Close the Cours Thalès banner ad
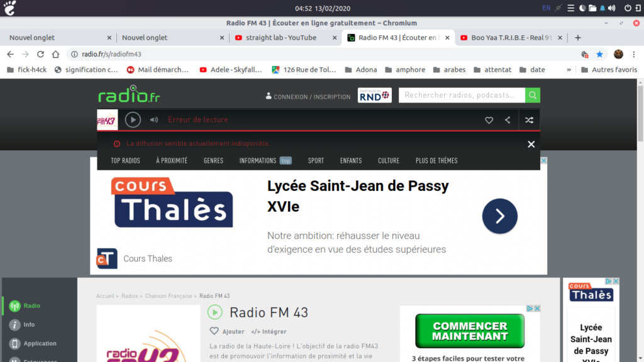Image resolution: width=644 pixels, height=362 pixels. click(x=543, y=160)
